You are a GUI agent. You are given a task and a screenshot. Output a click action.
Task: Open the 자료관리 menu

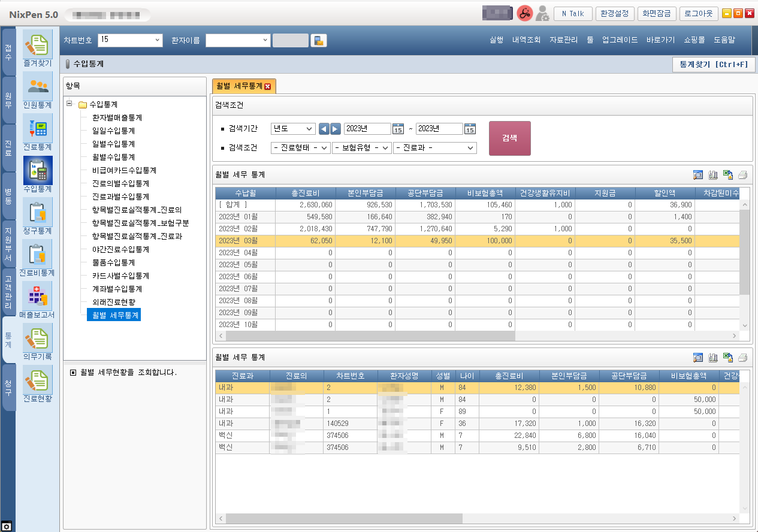click(x=563, y=40)
